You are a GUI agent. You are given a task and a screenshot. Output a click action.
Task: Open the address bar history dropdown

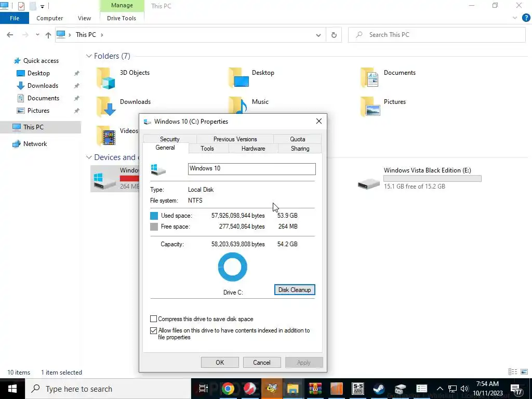pyautogui.click(x=318, y=35)
